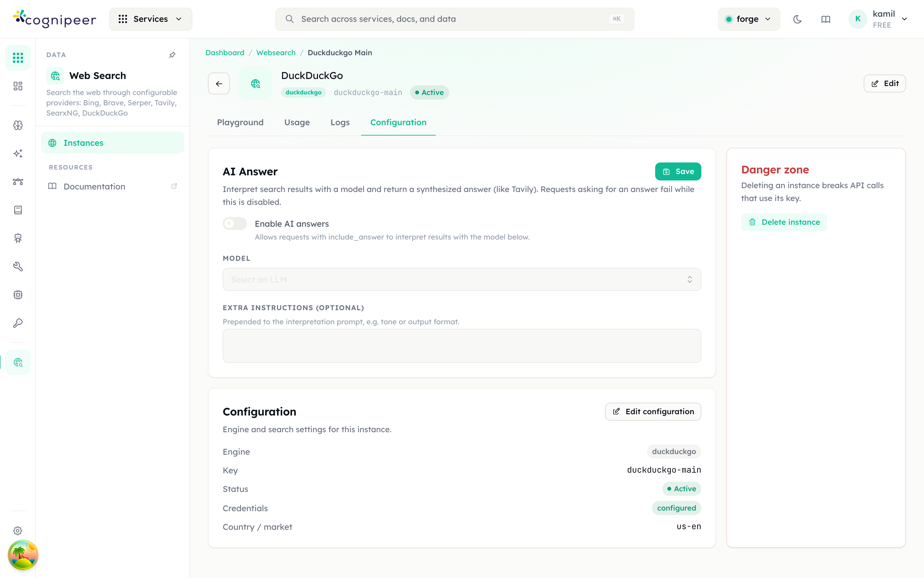
Task: Open the CPU chip icon in left rail
Action: coord(18,295)
